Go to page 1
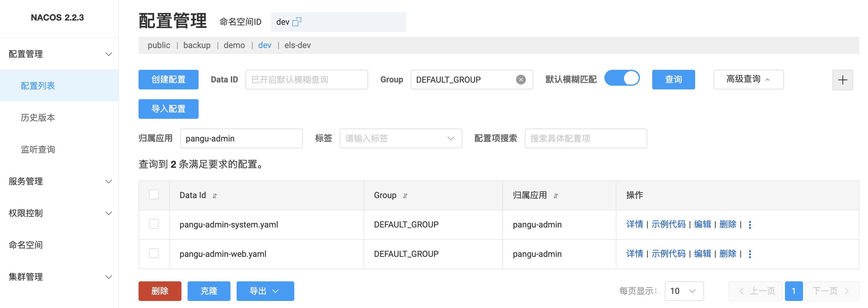 794,291
